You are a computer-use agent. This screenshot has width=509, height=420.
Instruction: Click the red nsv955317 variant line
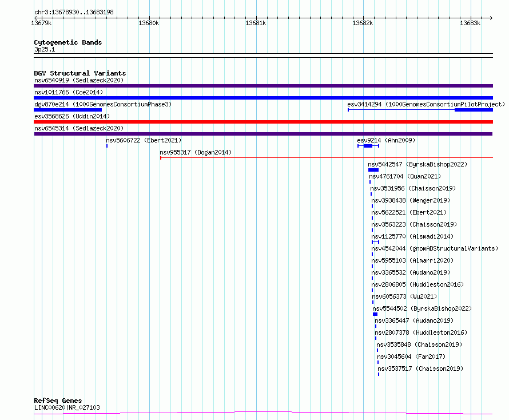pos(327,158)
